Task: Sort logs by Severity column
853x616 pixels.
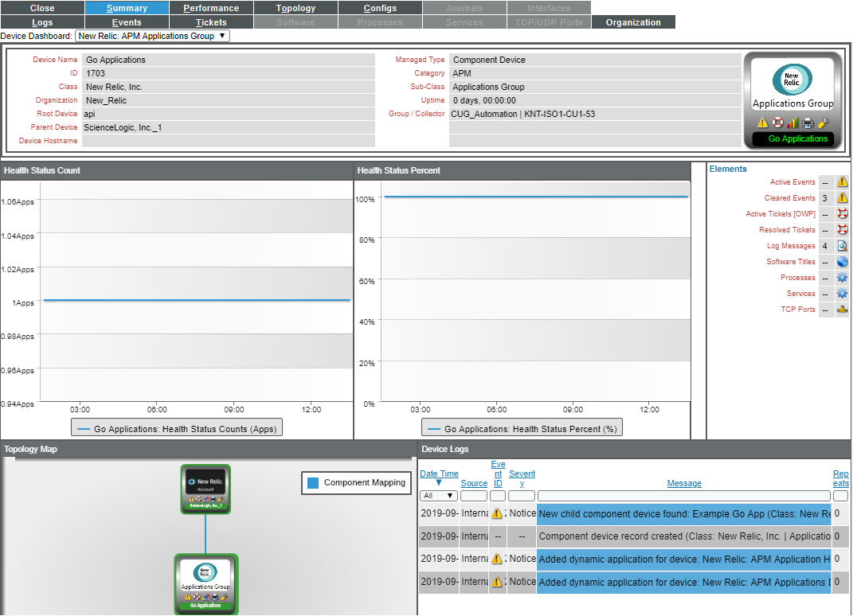Action: pos(522,478)
